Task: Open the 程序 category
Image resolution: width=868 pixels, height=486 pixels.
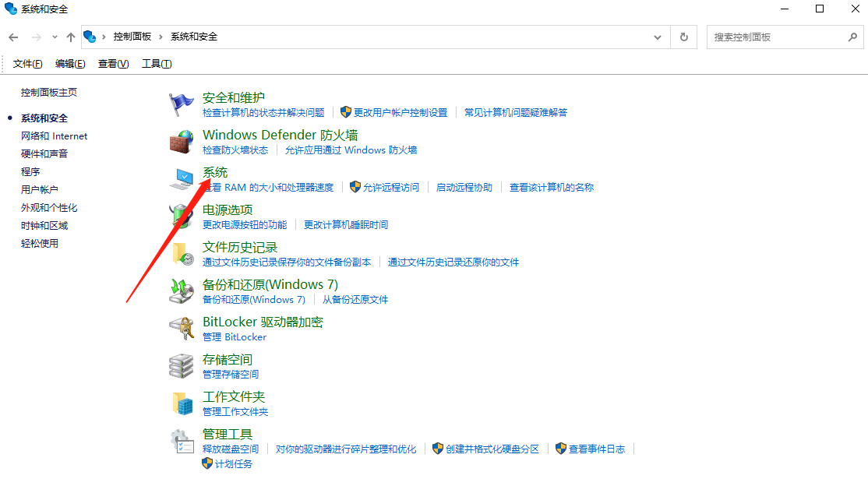Action: click(30, 171)
